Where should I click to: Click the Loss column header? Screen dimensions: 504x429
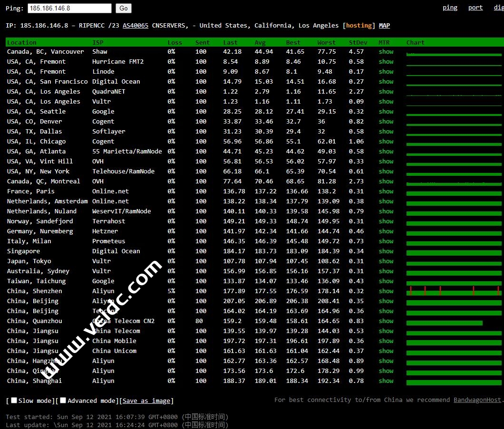[x=174, y=42]
